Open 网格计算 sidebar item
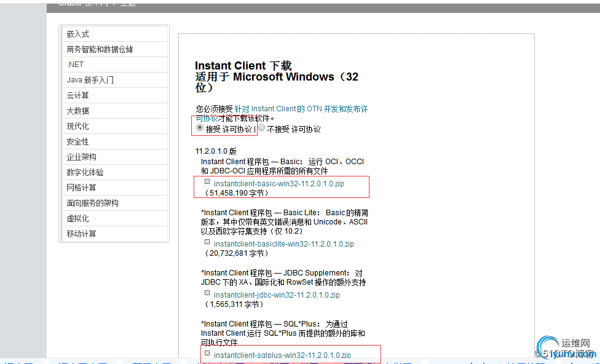The height and width of the screenshot is (364, 600). [x=115, y=188]
